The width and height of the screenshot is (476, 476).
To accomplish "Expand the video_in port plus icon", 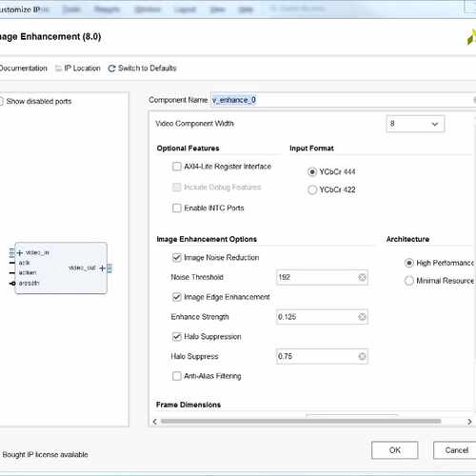I will 20,253.
